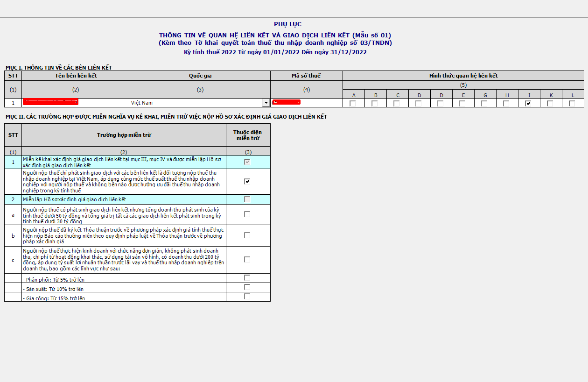Click the Mã số thuế input field
The width and height of the screenshot is (588, 382).
pos(306,103)
